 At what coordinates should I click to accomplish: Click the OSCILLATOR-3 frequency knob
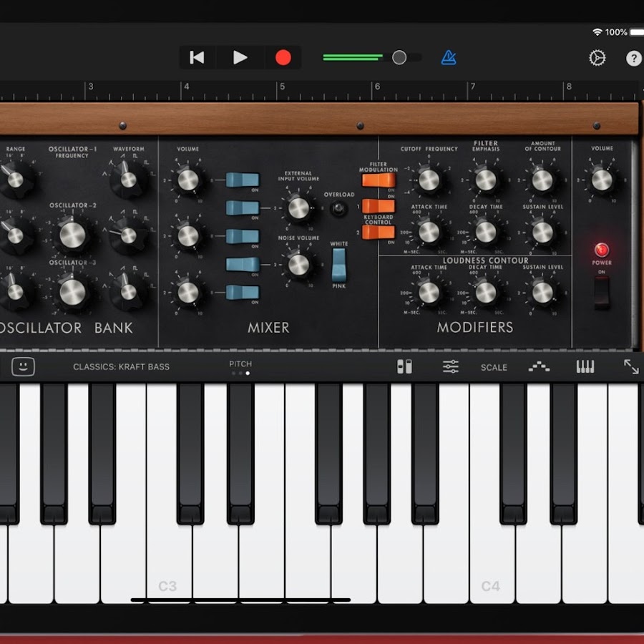pos(73,292)
